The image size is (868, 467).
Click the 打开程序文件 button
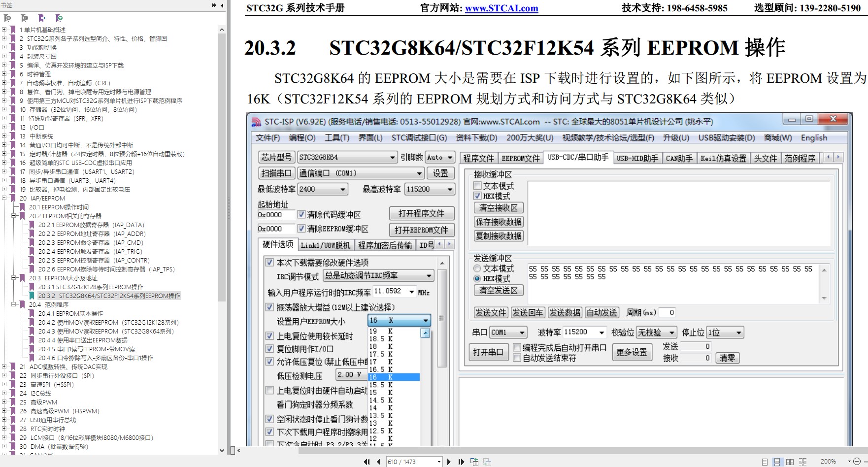tap(422, 213)
